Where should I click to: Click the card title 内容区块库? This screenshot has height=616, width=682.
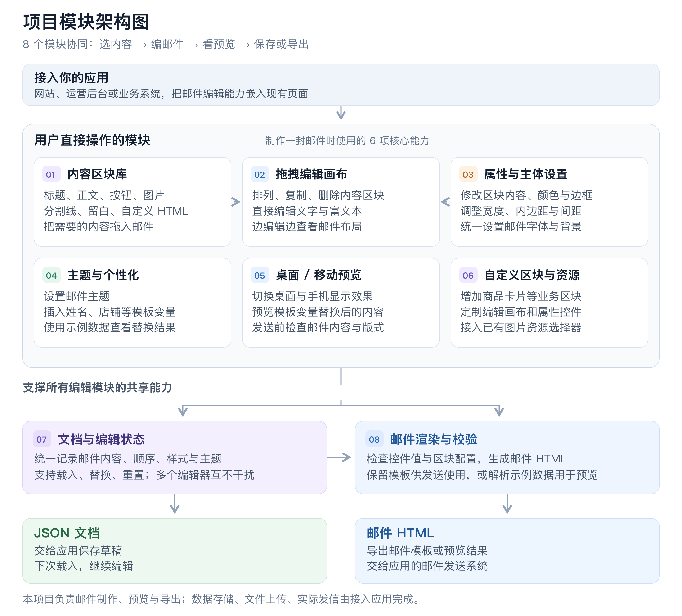[97, 174]
